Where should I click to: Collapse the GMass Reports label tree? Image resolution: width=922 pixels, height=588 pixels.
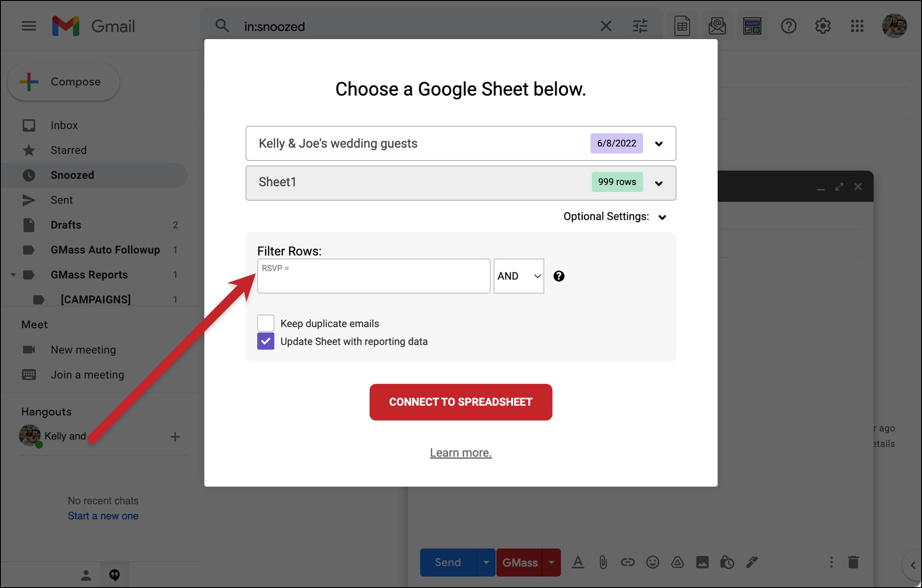click(x=13, y=275)
